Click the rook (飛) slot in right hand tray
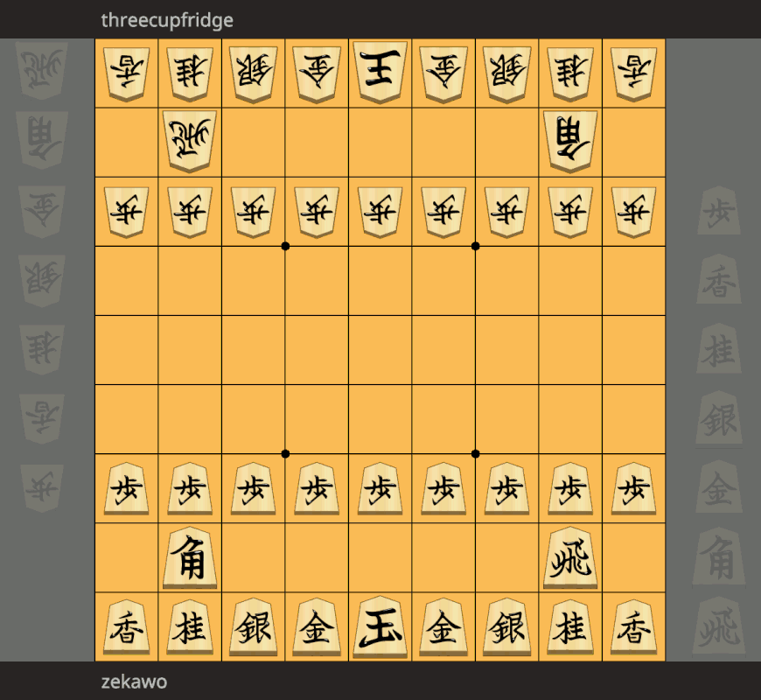Image resolution: width=761 pixels, height=700 pixels. coord(719,627)
